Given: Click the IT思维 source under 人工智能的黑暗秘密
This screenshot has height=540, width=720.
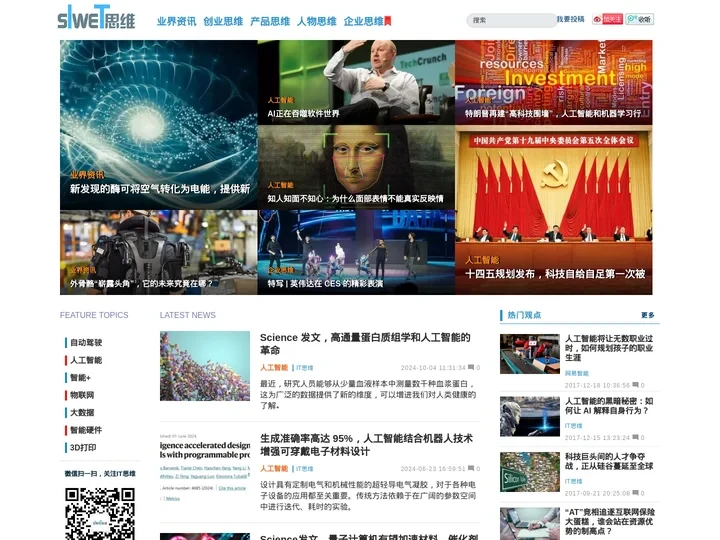Looking at the screenshot, I should click(x=574, y=426).
